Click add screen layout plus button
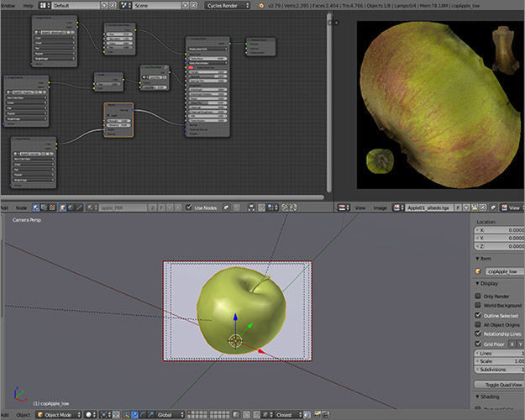 tap(104, 6)
